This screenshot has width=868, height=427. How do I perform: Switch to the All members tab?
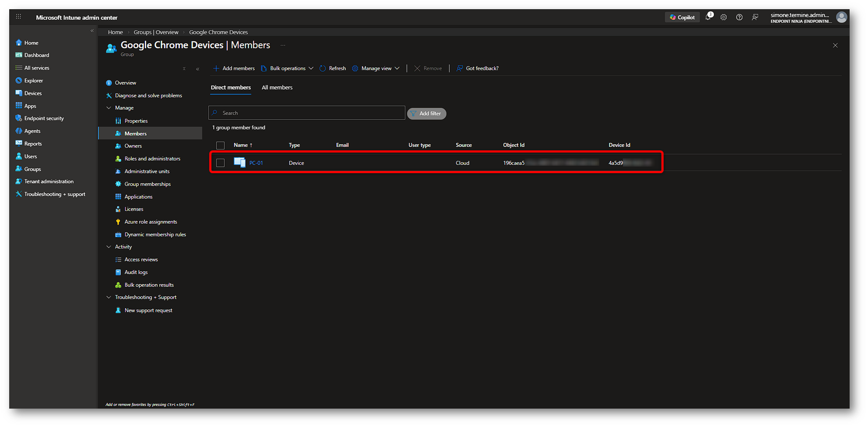point(277,88)
